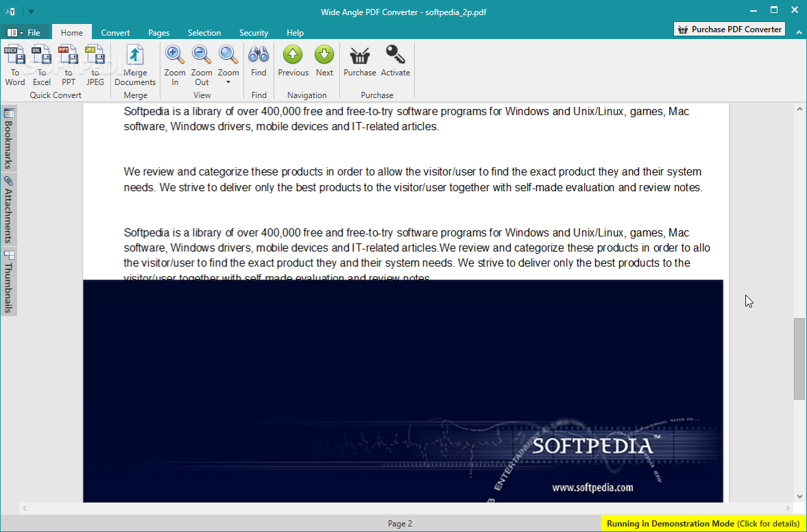Collapse the ribbon with the chevron
The image size is (807, 532).
(x=799, y=32)
